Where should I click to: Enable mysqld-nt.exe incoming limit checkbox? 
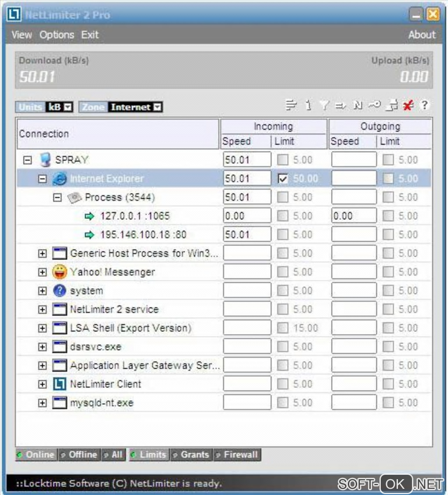point(283,403)
